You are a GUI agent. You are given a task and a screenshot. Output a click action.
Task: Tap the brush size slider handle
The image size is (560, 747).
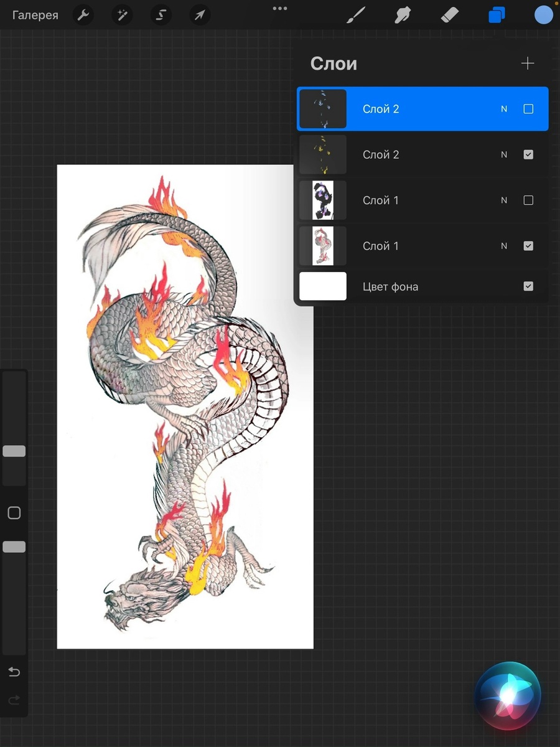point(14,451)
